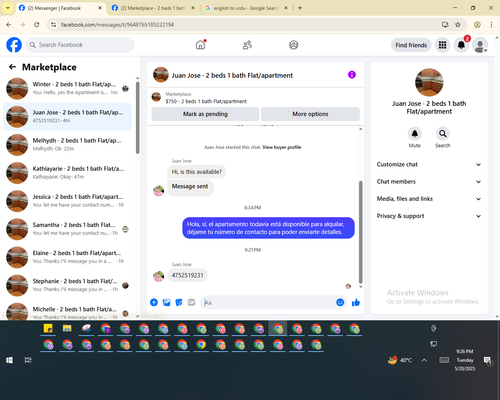Attach a photo file to message
The image size is (500, 400).
click(166, 302)
